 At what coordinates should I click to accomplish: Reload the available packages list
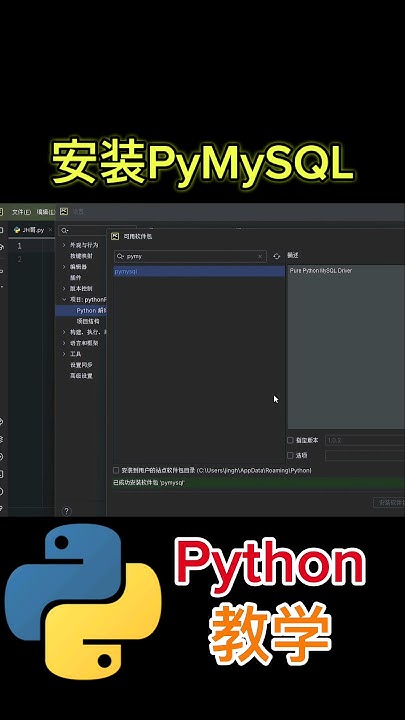(x=276, y=256)
